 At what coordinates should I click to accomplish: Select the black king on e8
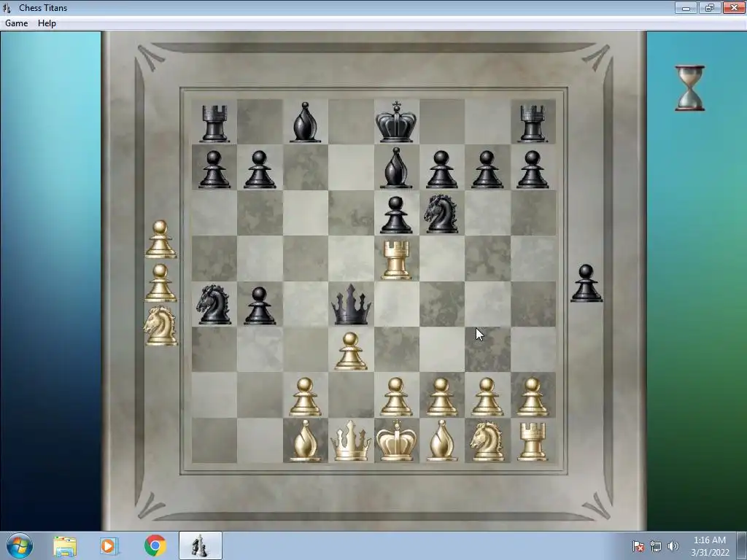tap(396, 122)
